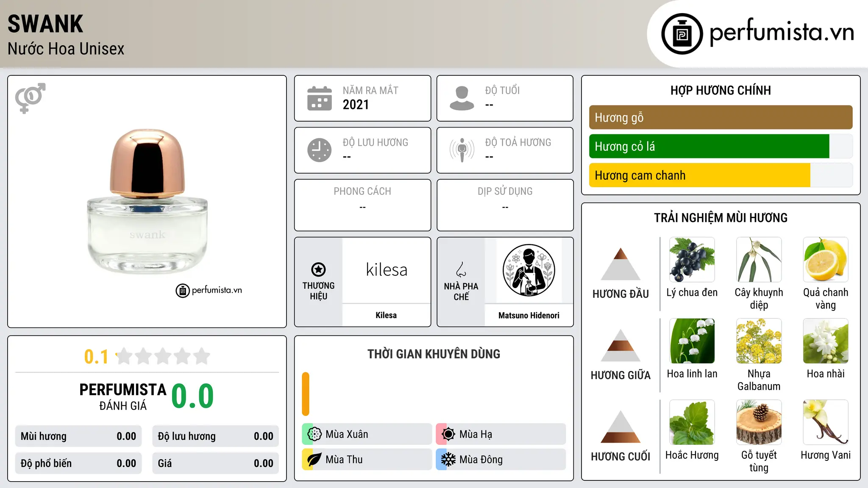Click the orange recommended-time bar
868x488 pixels.
pyautogui.click(x=306, y=394)
